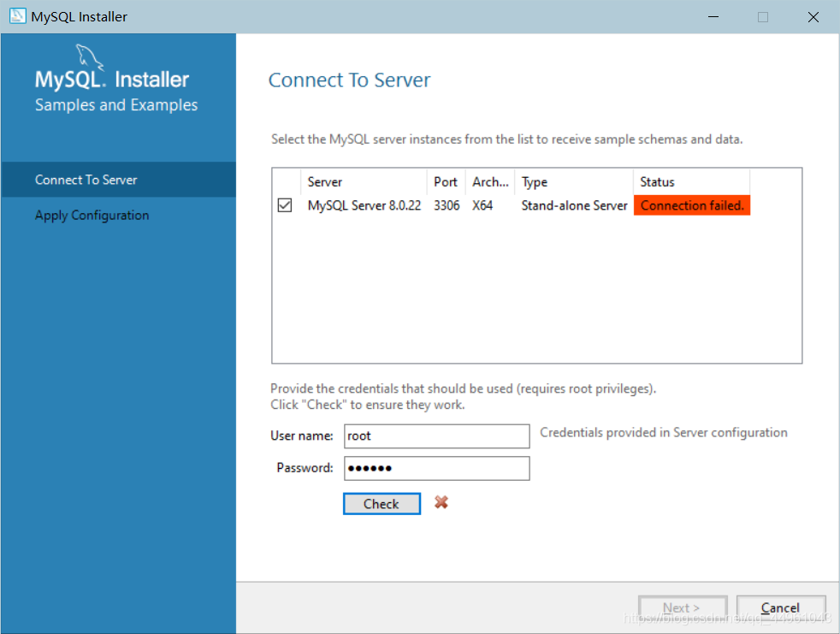The height and width of the screenshot is (634, 840).
Task: Click the red X check-failed icon
Action: coord(441,502)
